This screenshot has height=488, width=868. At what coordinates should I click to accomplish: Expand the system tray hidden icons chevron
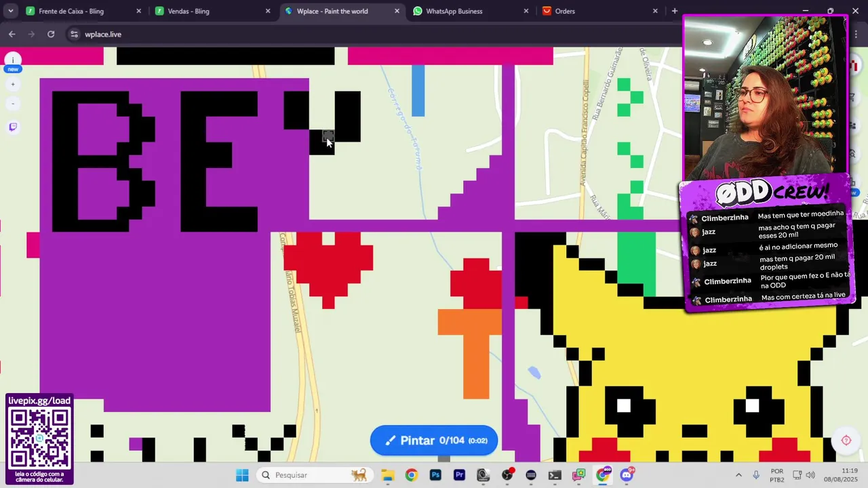click(x=738, y=475)
